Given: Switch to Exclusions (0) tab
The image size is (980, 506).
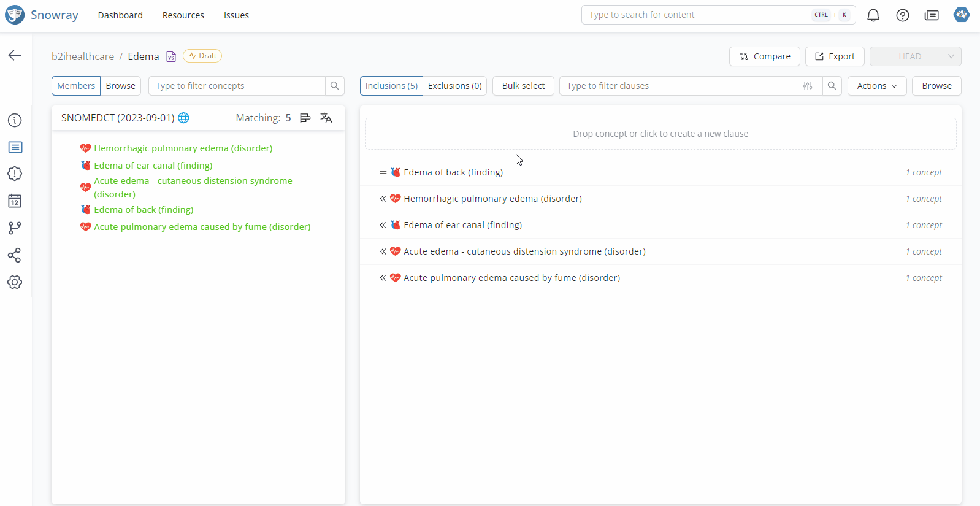Looking at the screenshot, I should click(x=454, y=86).
